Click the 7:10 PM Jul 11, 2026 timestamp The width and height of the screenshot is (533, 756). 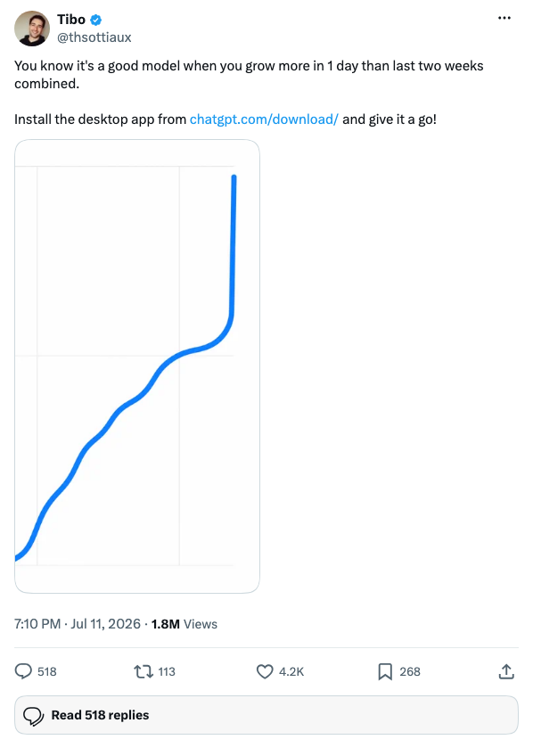click(x=78, y=624)
